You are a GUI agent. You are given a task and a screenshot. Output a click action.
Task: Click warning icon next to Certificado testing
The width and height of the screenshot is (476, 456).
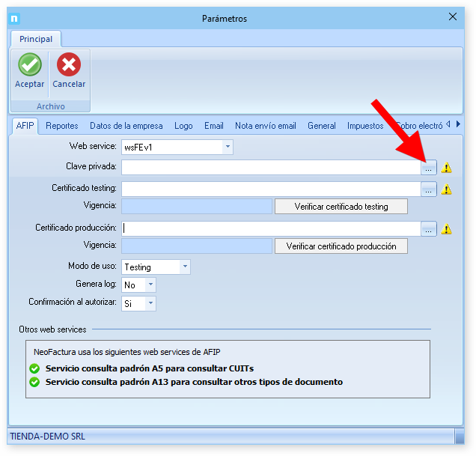coord(447,190)
